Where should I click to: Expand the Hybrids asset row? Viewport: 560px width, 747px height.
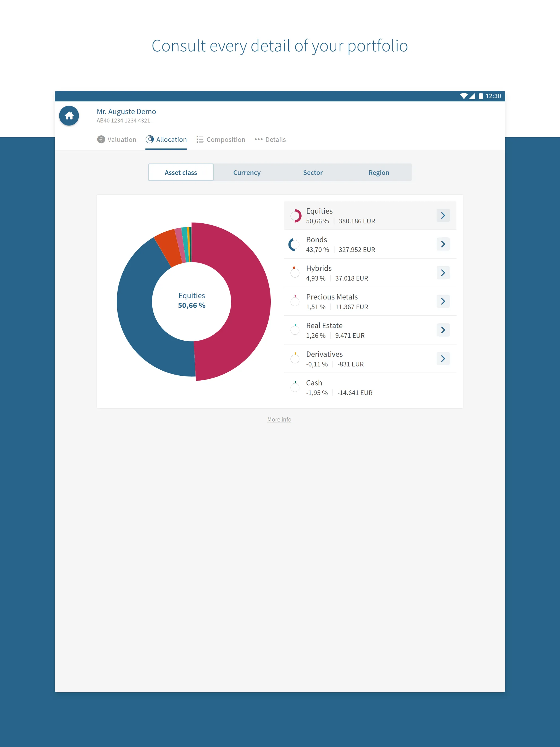point(444,272)
